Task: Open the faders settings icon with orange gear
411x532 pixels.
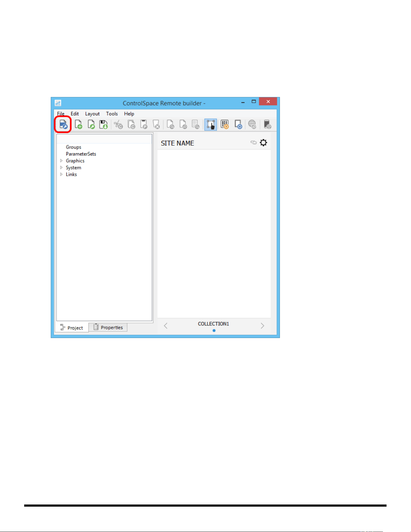Action: [225, 124]
